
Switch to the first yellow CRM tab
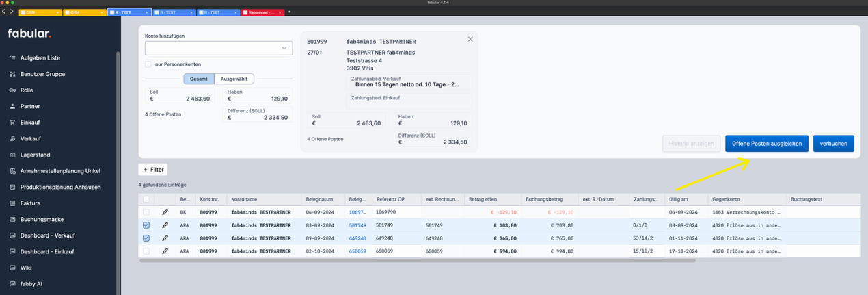(x=40, y=12)
